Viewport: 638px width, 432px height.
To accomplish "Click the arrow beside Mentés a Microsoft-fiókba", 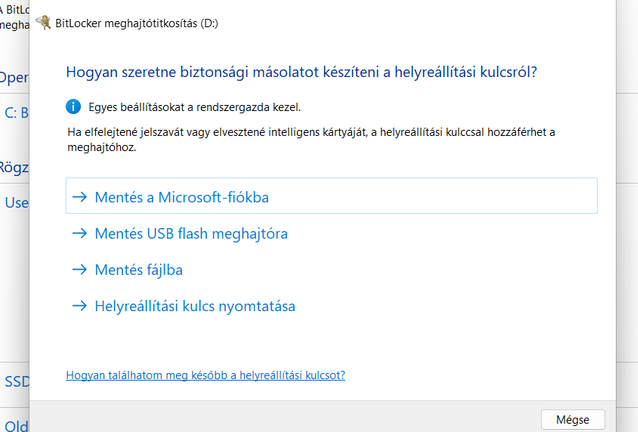I will 79,197.
